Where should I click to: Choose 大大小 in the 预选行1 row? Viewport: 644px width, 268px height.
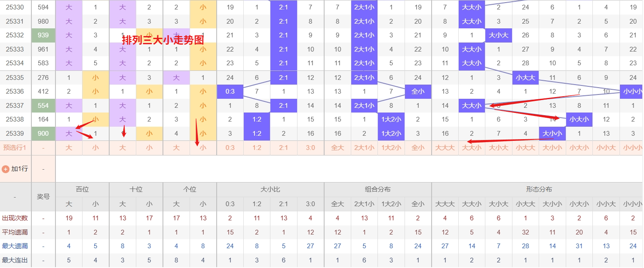click(472, 148)
